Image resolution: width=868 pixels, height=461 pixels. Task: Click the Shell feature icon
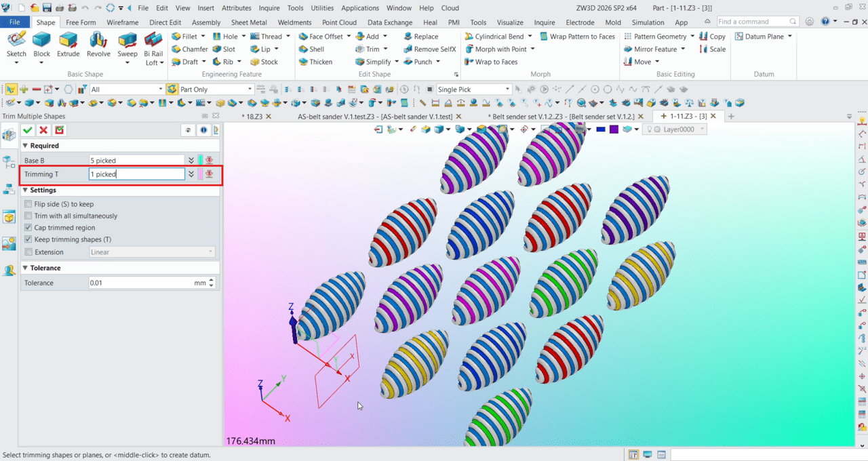tap(315, 48)
